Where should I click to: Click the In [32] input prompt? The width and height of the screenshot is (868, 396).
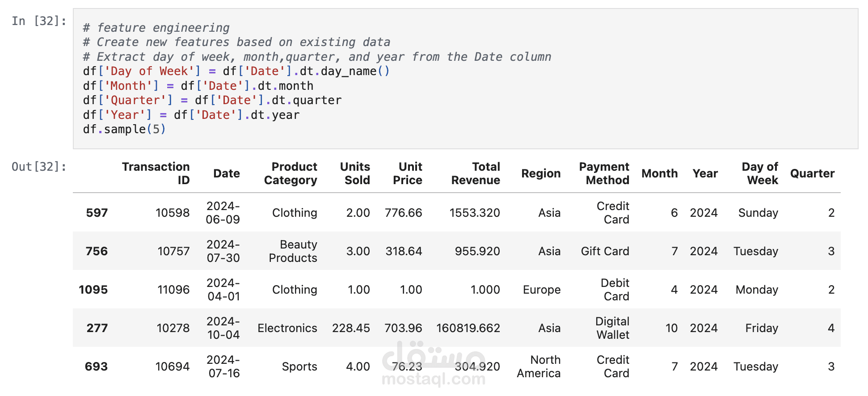click(x=39, y=21)
